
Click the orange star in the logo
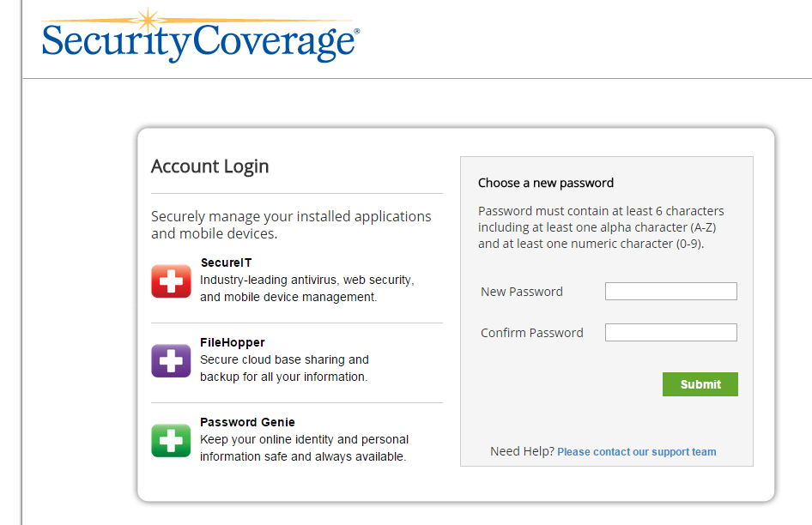click(x=148, y=21)
